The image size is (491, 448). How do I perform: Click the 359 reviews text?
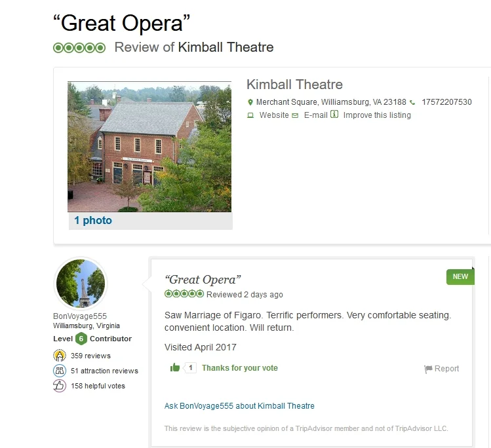click(90, 356)
